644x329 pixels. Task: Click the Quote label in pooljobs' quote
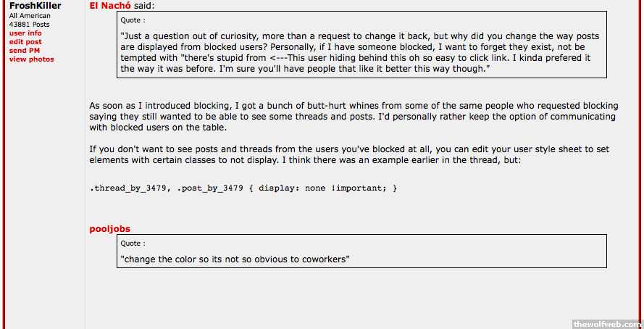133,244
